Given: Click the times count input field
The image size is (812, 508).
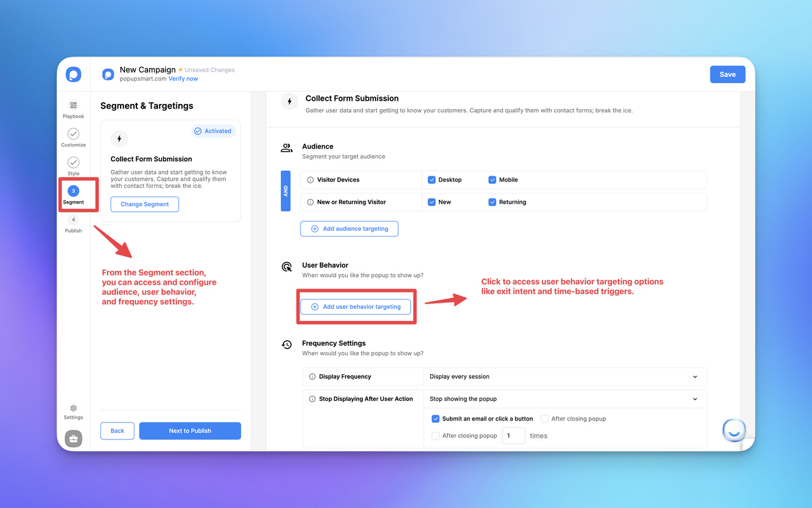Looking at the screenshot, I should click(513, 436).
